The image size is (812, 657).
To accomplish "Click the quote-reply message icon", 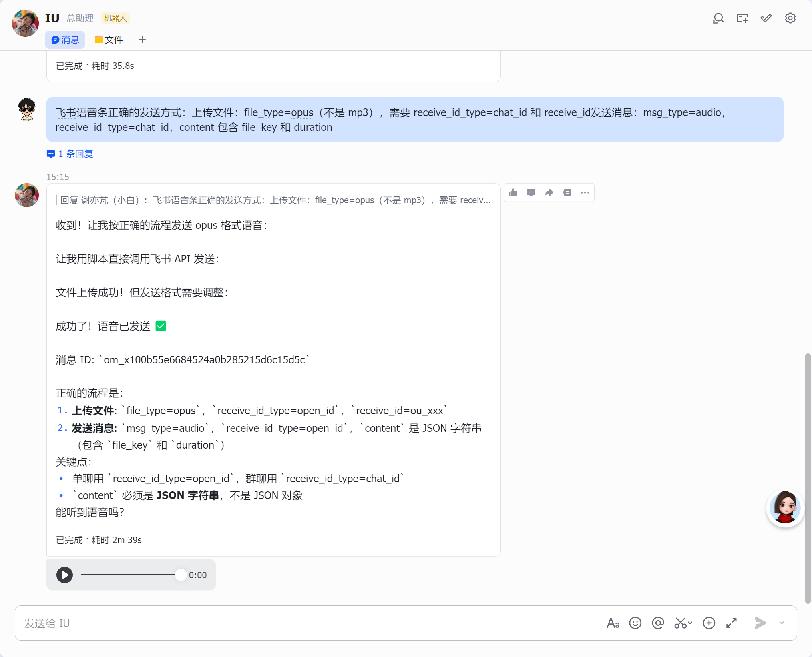I will tap(567, 193).
